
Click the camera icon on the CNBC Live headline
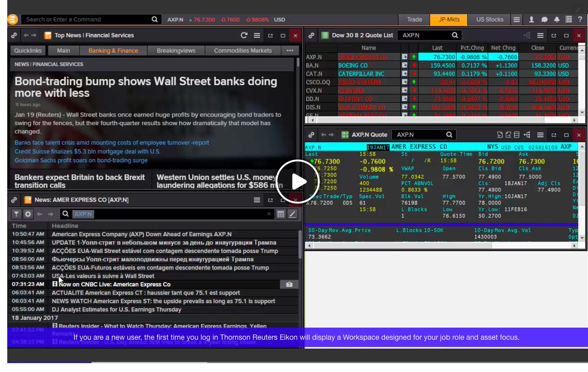tap(289, 284)
